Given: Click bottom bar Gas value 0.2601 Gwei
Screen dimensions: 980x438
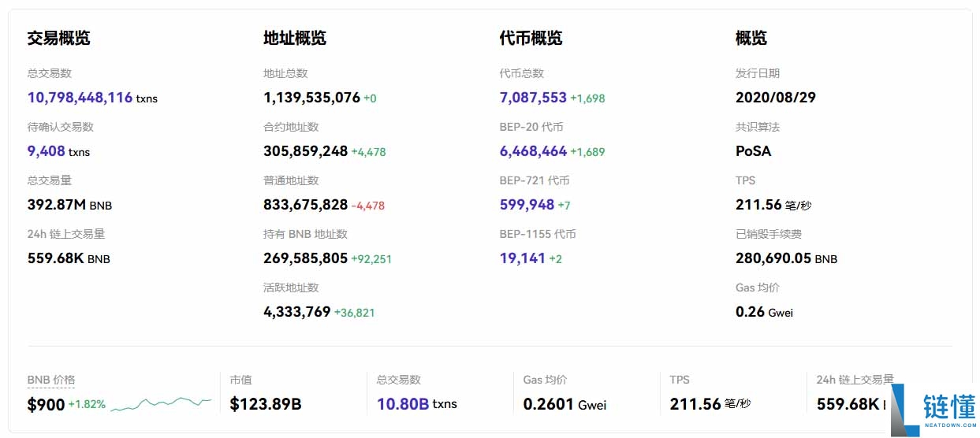Looking at the screenshot, I should [x=565, y=404].
